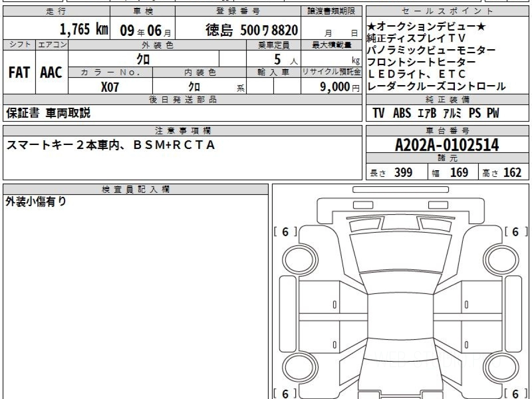Select the 長さ 399 dimension
Screen dimensions: 532x399
coord(391,172)
